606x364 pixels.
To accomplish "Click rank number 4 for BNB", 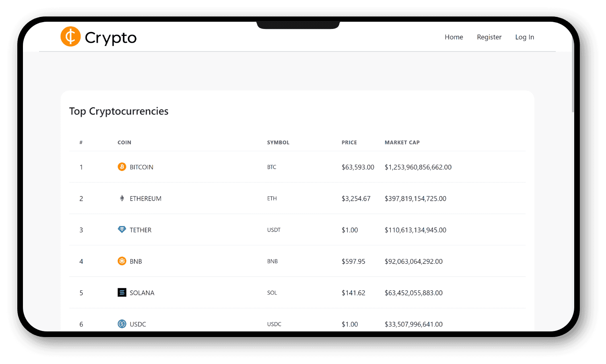I will 81,261.
